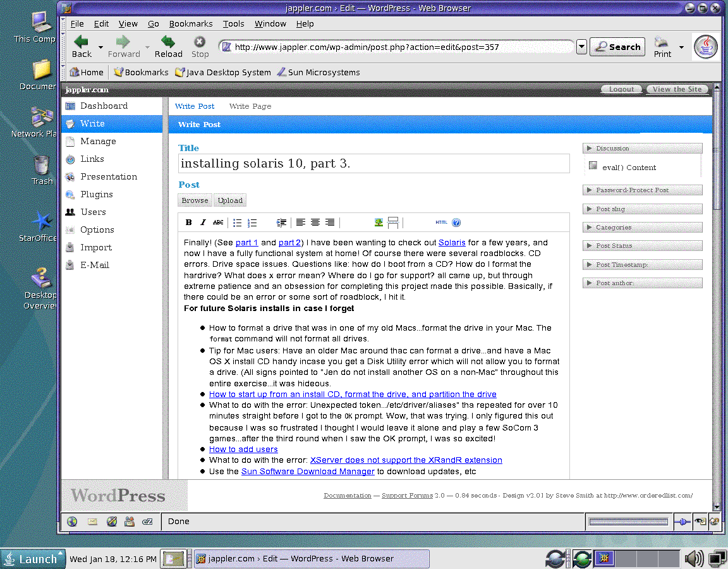Screen dimensions: 728x569
Task: Go back using the green Back arrow
Action: [82, 46]
